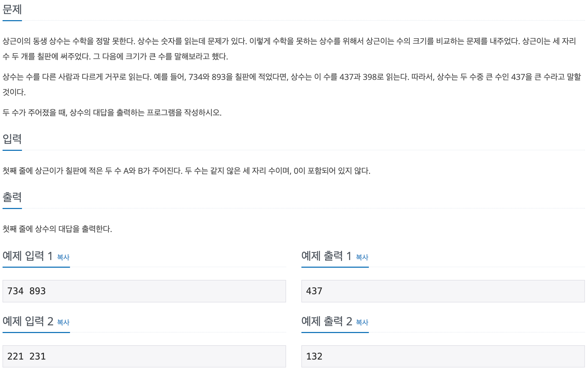The image size is (588, 369).
Task: Copy sample output 1 via 복사 link
Action: 362,257
